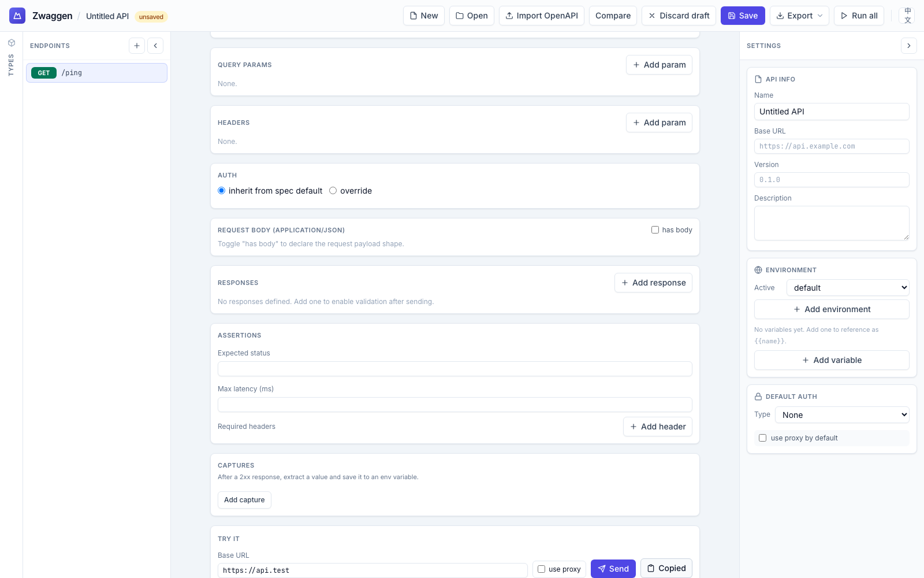The height and width of the screenshot is (578, 924).
Task: Select the GET /ping endpoint
Action: tap(96, 73)
